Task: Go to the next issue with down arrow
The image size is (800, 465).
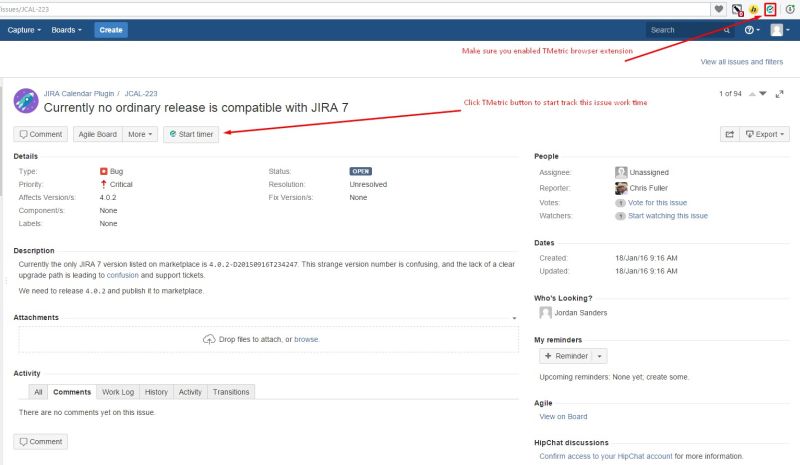Action: pos(763,93)
